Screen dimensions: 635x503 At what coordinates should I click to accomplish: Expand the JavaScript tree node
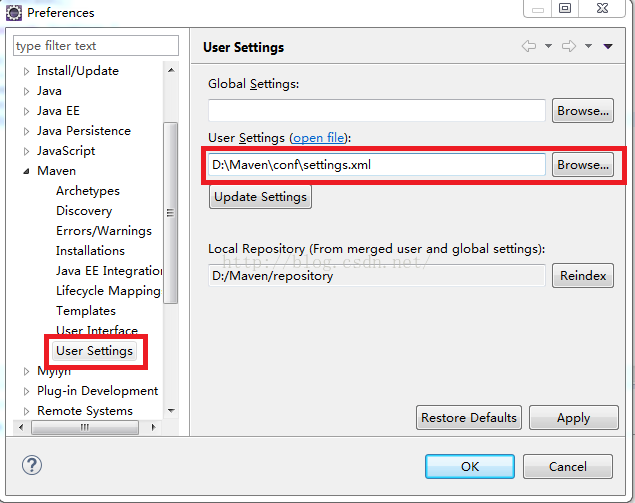pos(26,151)
